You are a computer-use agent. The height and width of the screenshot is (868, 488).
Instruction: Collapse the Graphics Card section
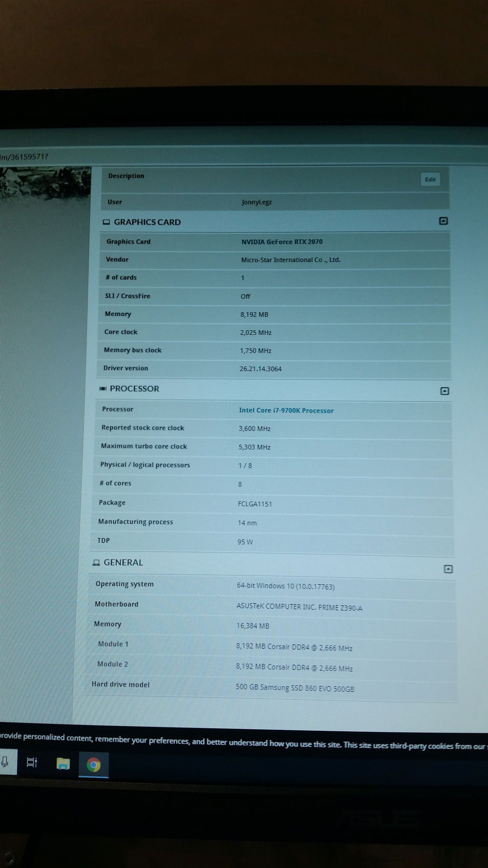coord(443,221)
